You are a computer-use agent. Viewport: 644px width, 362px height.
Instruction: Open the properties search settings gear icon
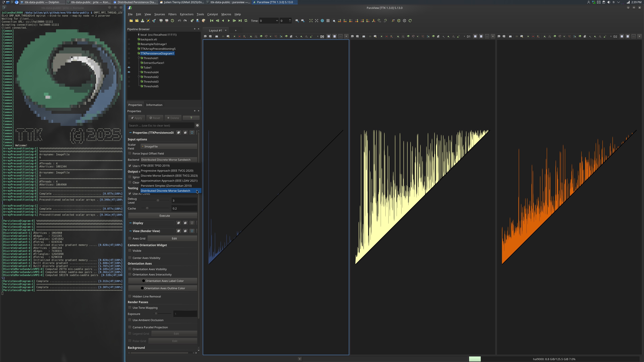(x=197, y=125)
